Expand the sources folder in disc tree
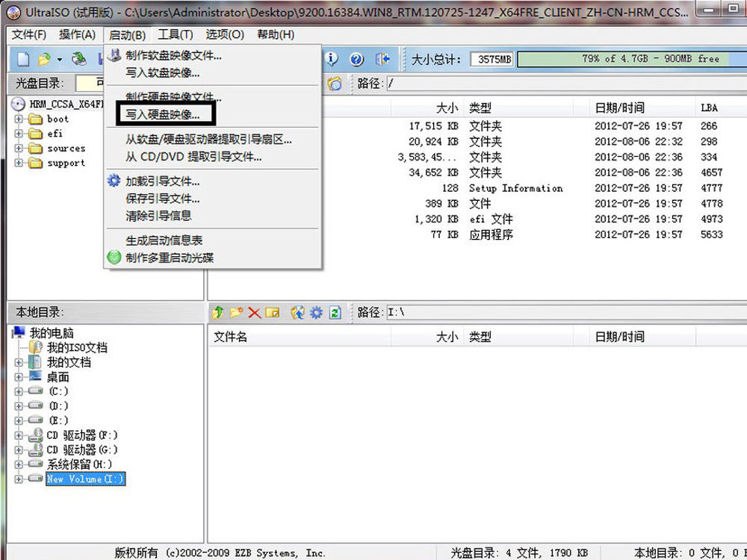The height and width of the screenshot is (560, 747). [19, 149]
